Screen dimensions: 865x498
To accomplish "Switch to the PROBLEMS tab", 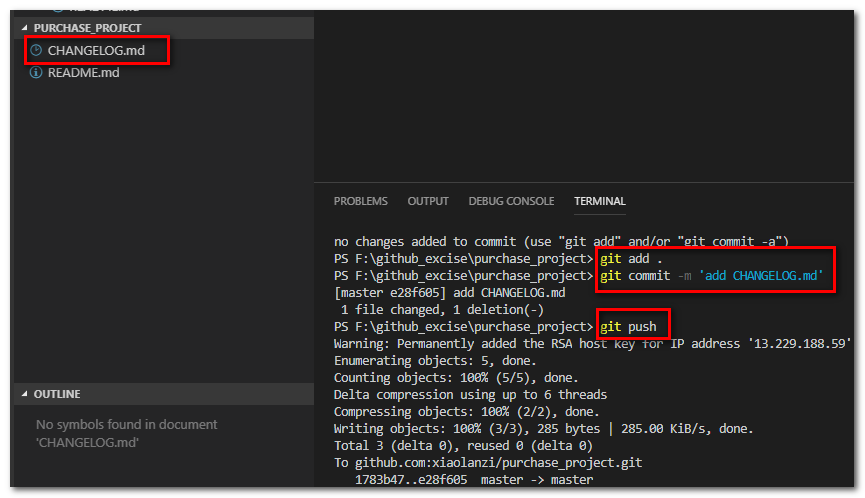I will [x=361, y=201].
